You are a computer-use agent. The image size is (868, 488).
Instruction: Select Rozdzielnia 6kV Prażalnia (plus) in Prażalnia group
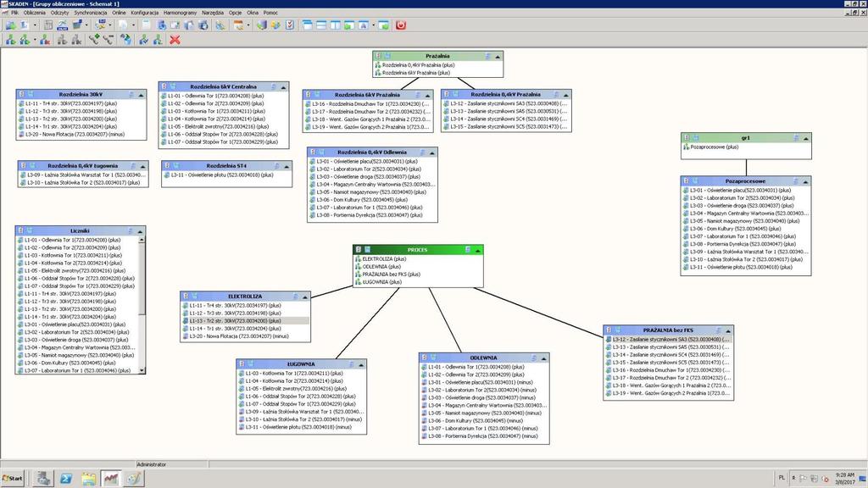(x=438, y=73)
